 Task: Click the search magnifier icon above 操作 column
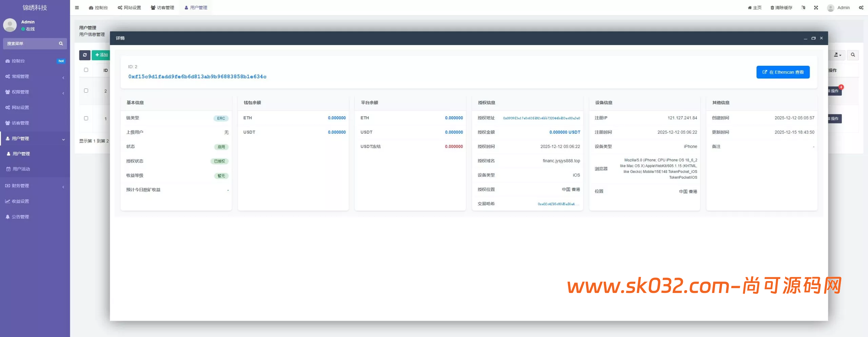click(x=853, y=55)
